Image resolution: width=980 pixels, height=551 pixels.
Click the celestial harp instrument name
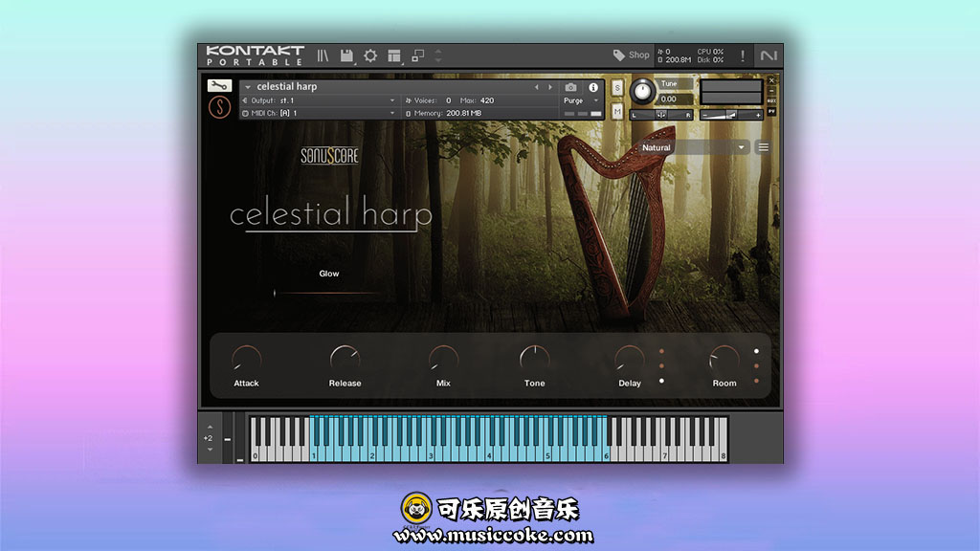pyautogui.click(x=287, y=87)
